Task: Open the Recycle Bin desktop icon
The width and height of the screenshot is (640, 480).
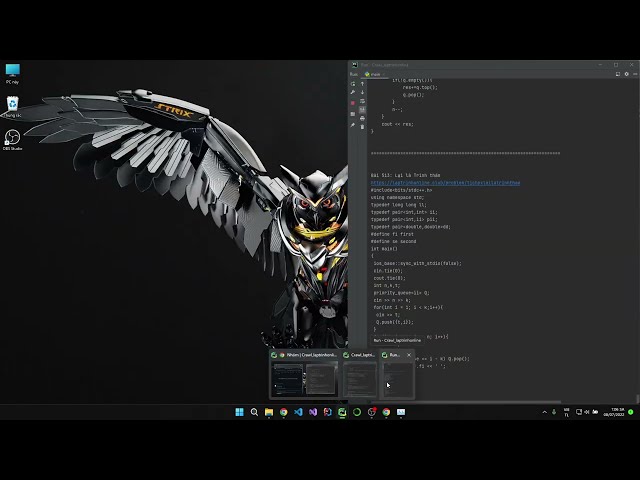Action: (x=13, y=107)
